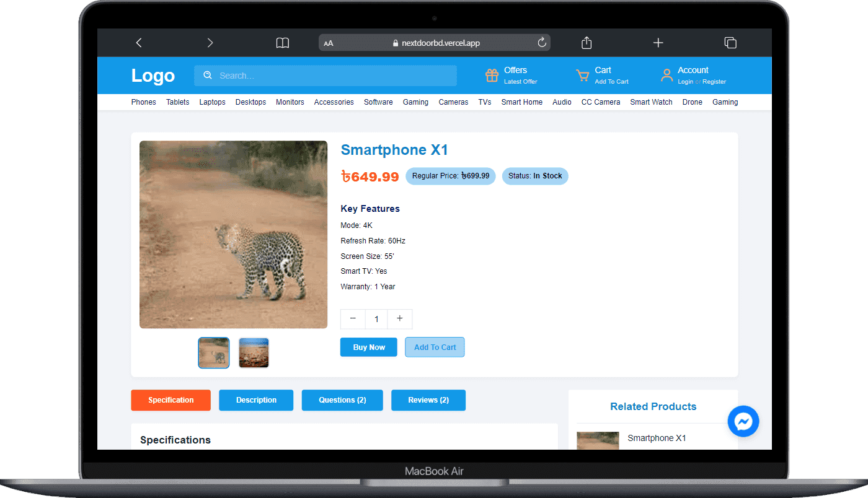Image resolution: width=868 pixels, height=498 pixels.
Task: Open Latest Offer link
Action: [521, 82]
